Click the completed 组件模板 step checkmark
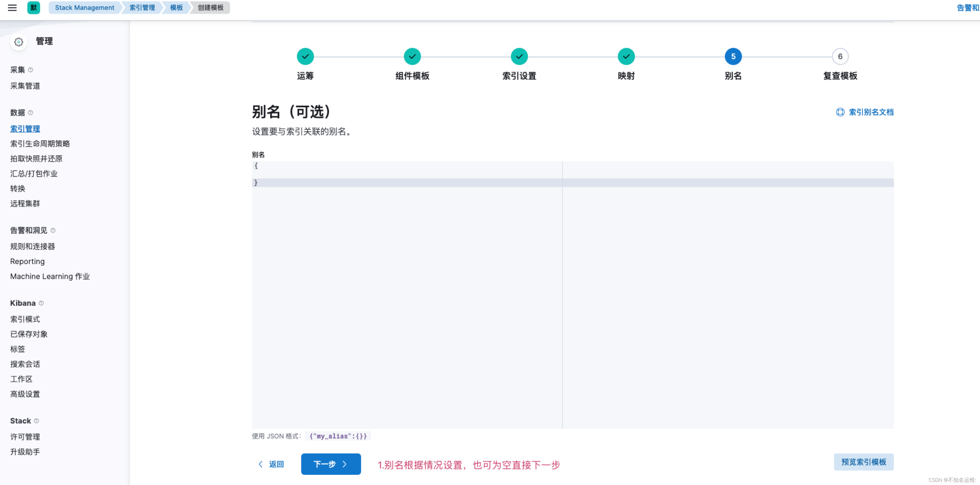This screenshot has height=485, width=980. click(x=412, y=57)
